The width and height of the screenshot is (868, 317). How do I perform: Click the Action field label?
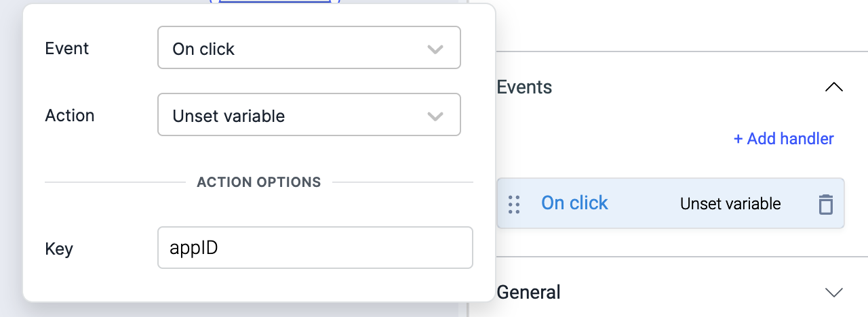[x=69, y=115]
